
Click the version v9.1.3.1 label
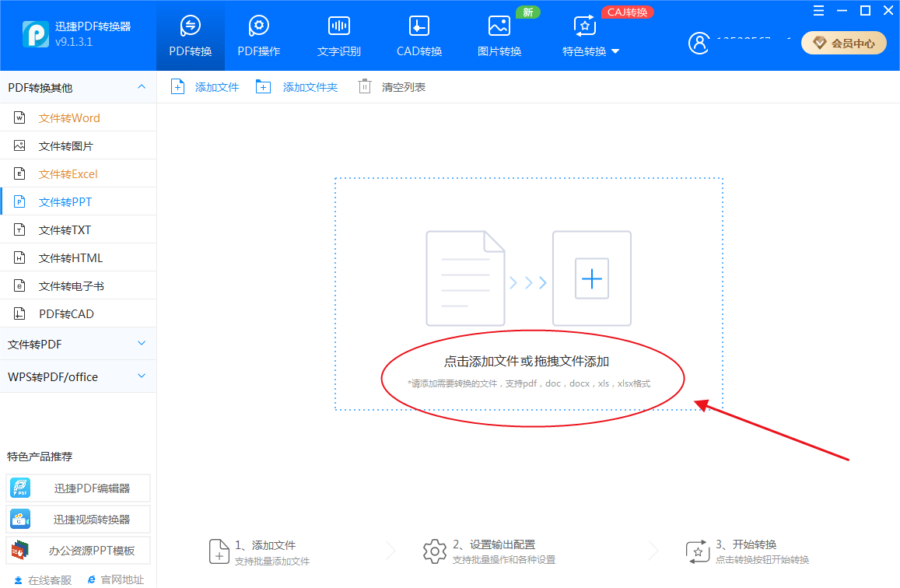pyautogui.click(x=73, y=42)
